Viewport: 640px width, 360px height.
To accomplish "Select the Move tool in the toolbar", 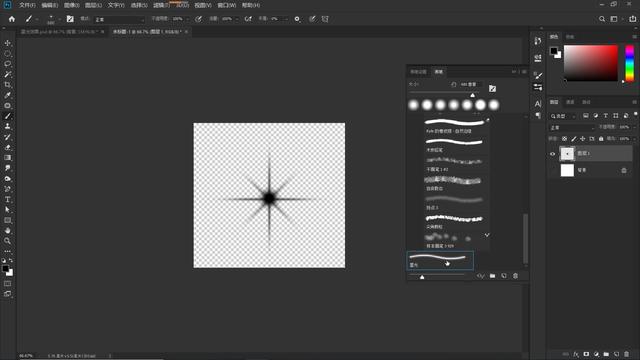I will pyautogui.click(x=7, y=43).
